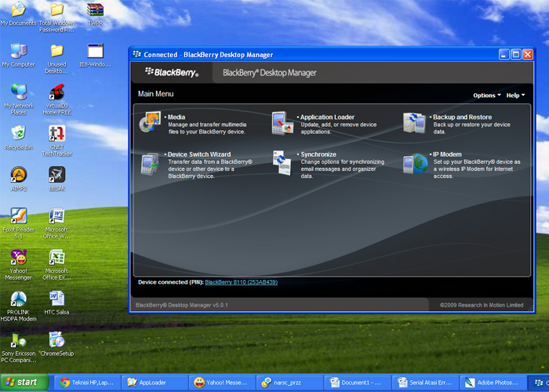Image resolution: width=549 pixels, height=392 pixels.
Task: Open the Recycle Bin on desktop
Action: pos(18,133)
